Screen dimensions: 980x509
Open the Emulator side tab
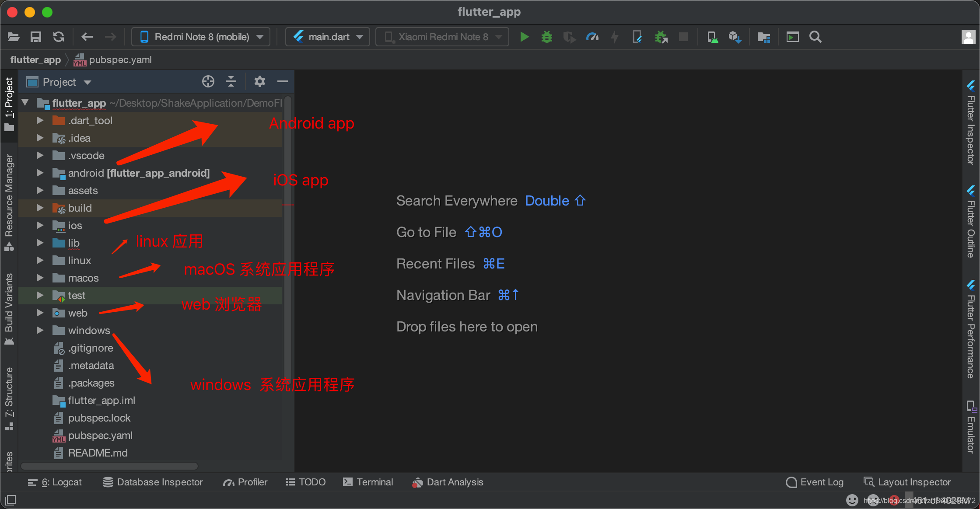(x=971, y=427)
